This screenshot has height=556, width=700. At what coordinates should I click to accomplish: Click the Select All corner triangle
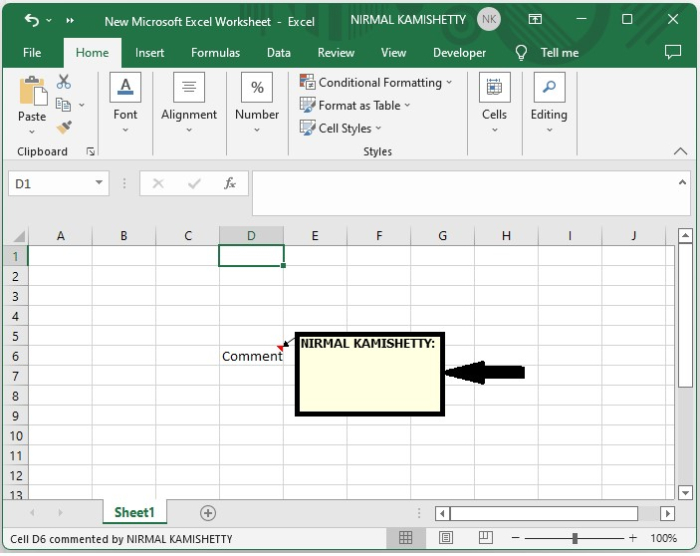coord(18,235)
